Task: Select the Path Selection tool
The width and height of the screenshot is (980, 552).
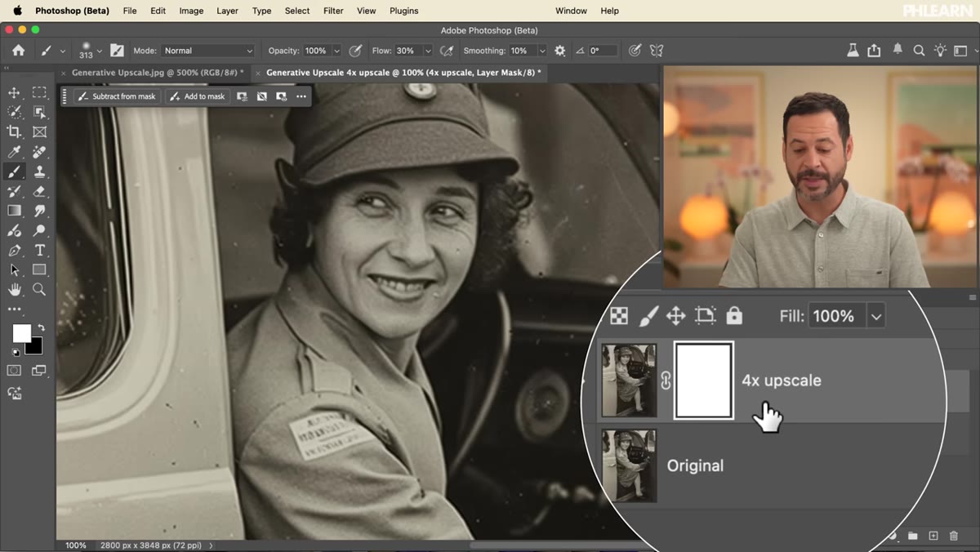Action: tap(14, 269)
